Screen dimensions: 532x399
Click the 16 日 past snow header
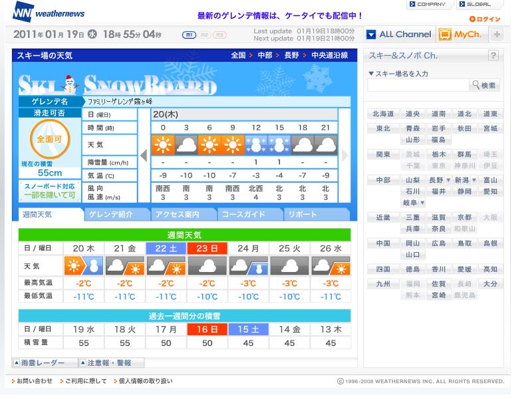click(207, 329)
